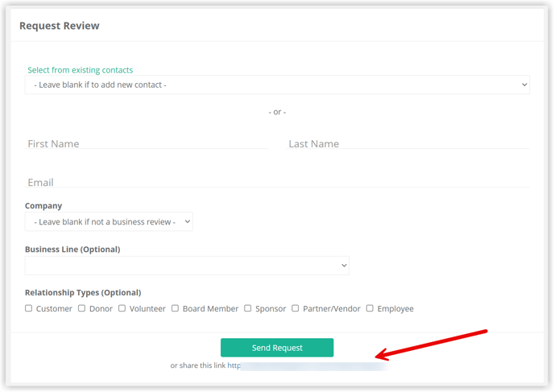The height and width of the screenshot is (392, 554).
Task: Check the Sponsor checkbox
Action: pos(248,308)
